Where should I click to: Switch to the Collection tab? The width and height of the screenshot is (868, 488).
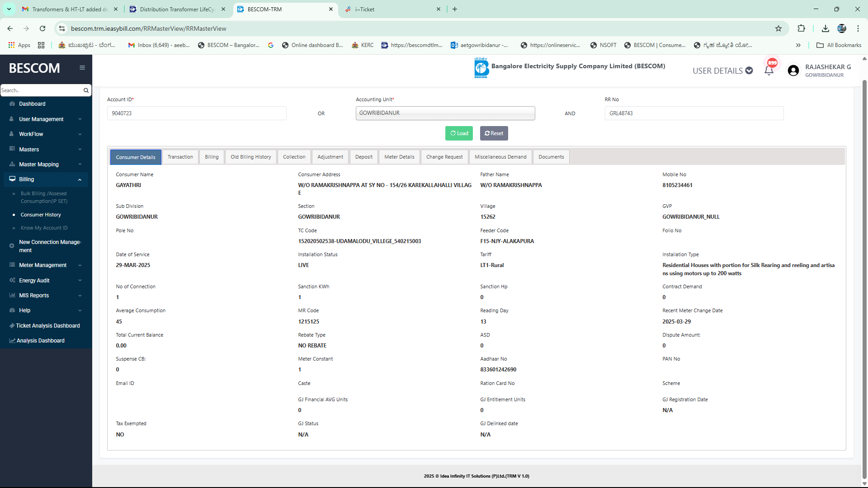294,157
